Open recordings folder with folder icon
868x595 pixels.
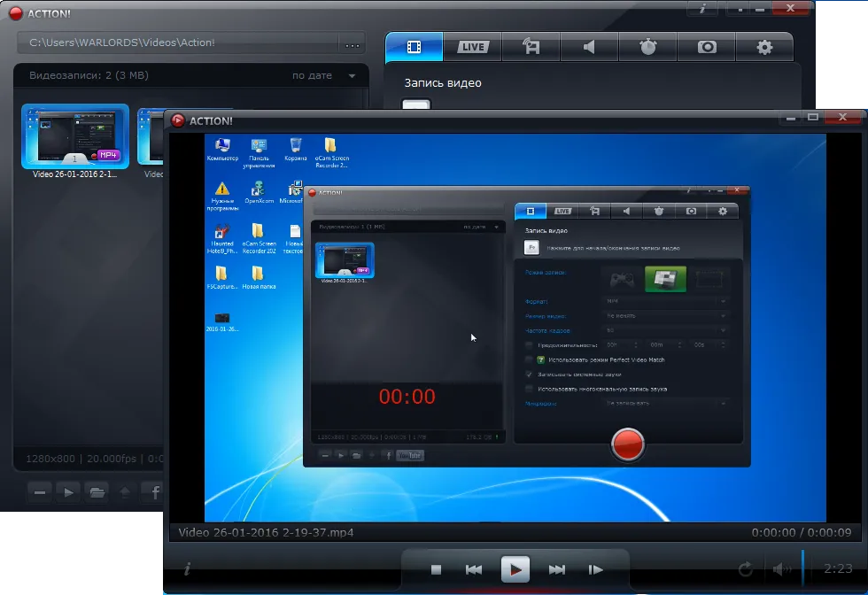coord(97,491)
